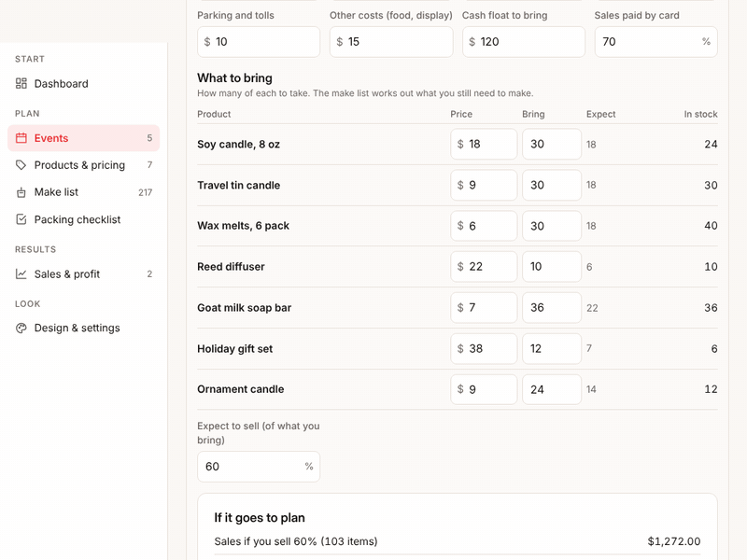747x560 pixels.
Task: Edit Reed diffuser price field
Action: click(484, 267)
